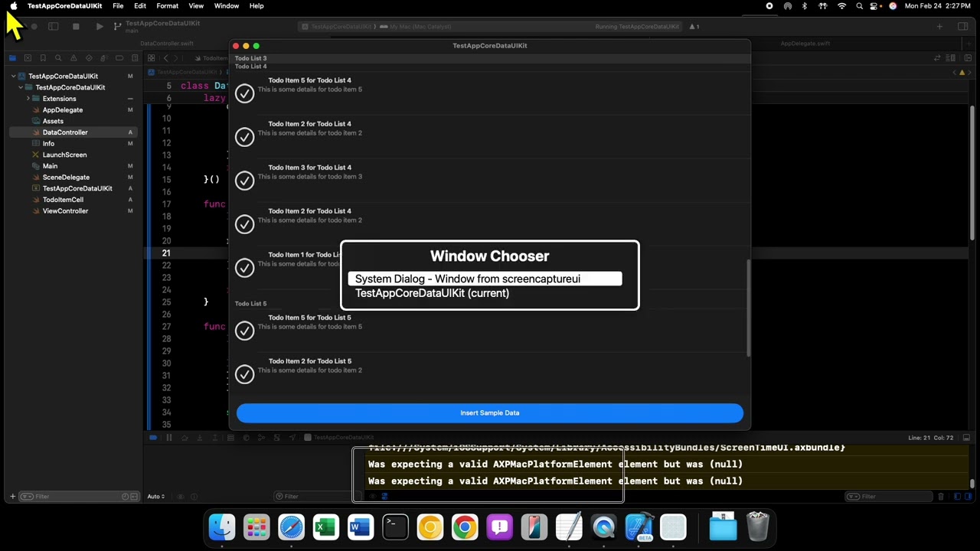
Task: Collapse the TestAppCoreDataUIKit project root
Action: tap(13, 77)
